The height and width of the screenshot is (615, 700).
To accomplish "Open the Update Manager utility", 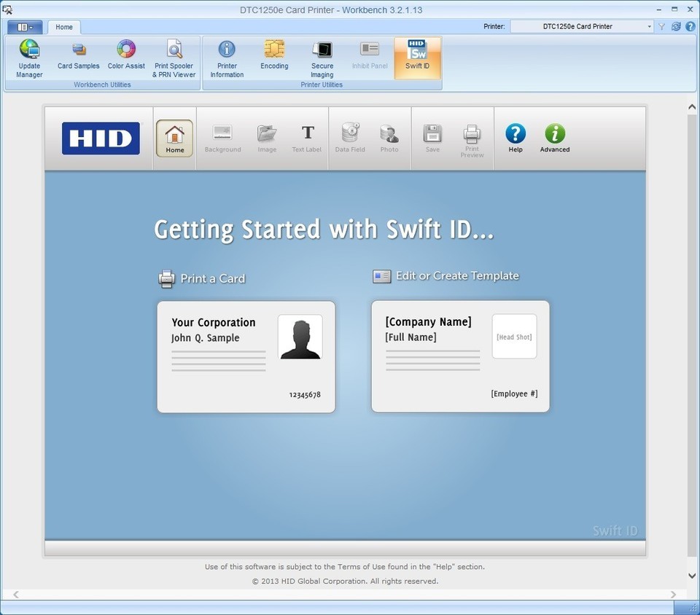I will [x=29, y=58].
